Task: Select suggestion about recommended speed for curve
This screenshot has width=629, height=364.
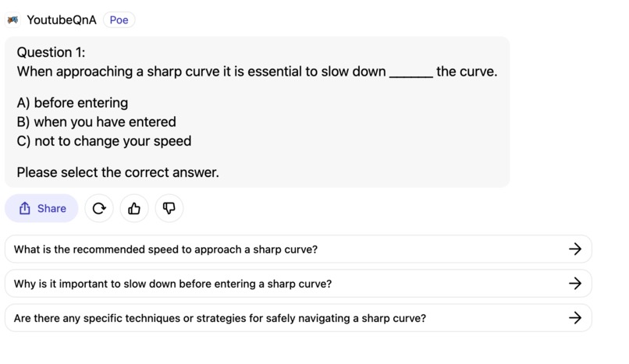Action: pyautogui.click(x=165, y=249)
